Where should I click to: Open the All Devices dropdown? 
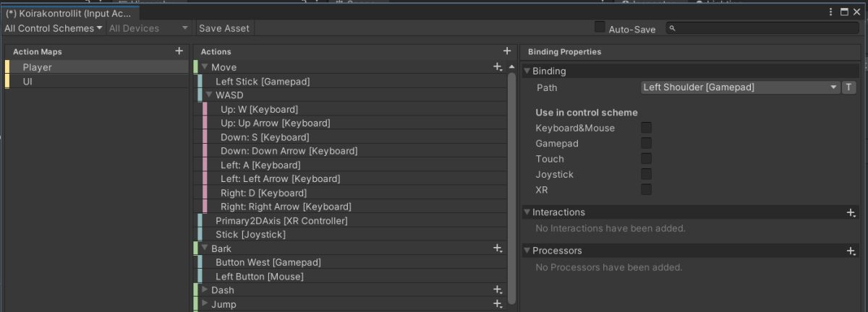(149, 28)
